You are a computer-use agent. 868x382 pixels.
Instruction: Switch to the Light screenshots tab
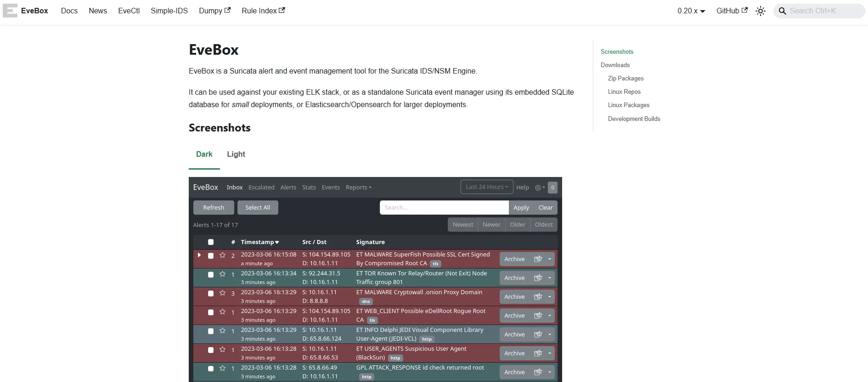(236, 154)
